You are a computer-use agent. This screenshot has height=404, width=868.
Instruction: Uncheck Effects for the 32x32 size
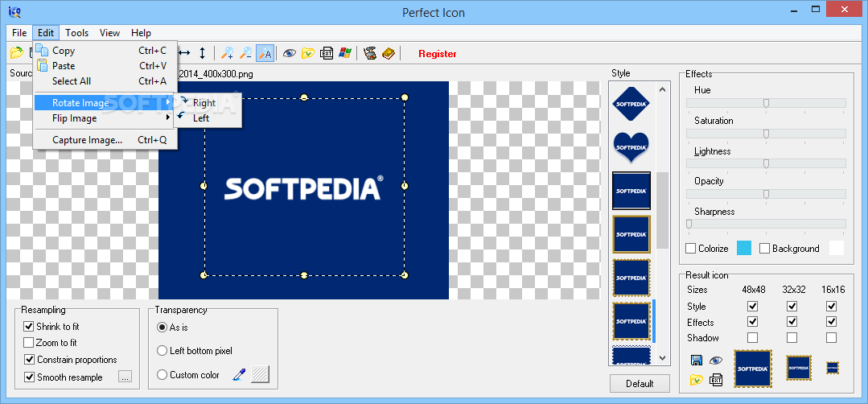click(792, 322)
